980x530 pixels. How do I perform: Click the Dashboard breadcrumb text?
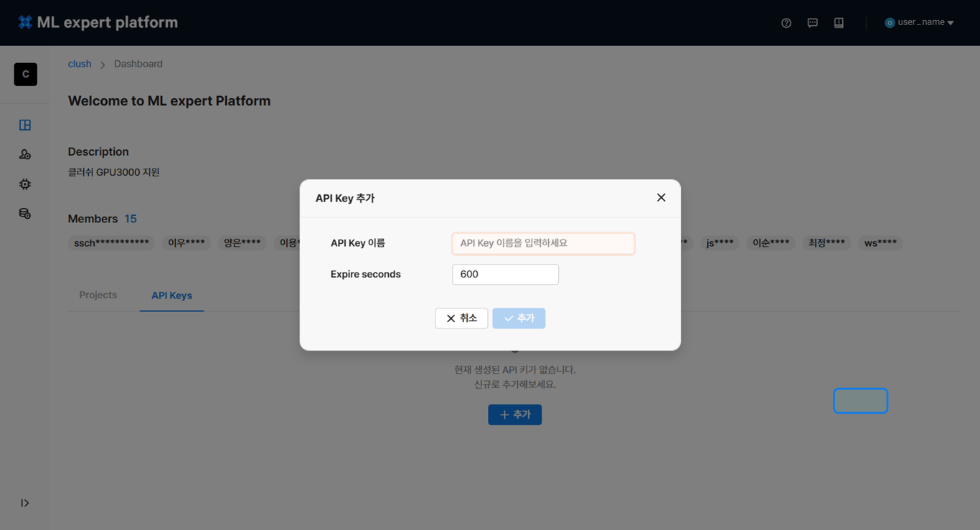(138, 64)
